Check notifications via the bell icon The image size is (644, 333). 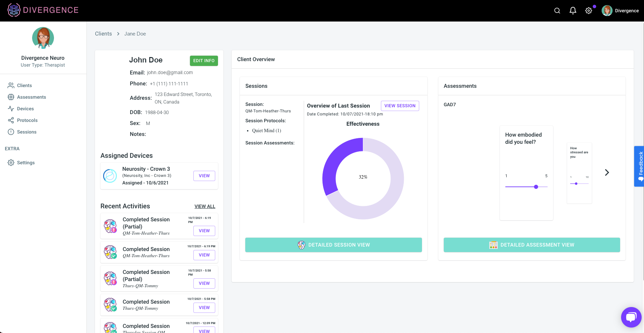pos(573,11)
